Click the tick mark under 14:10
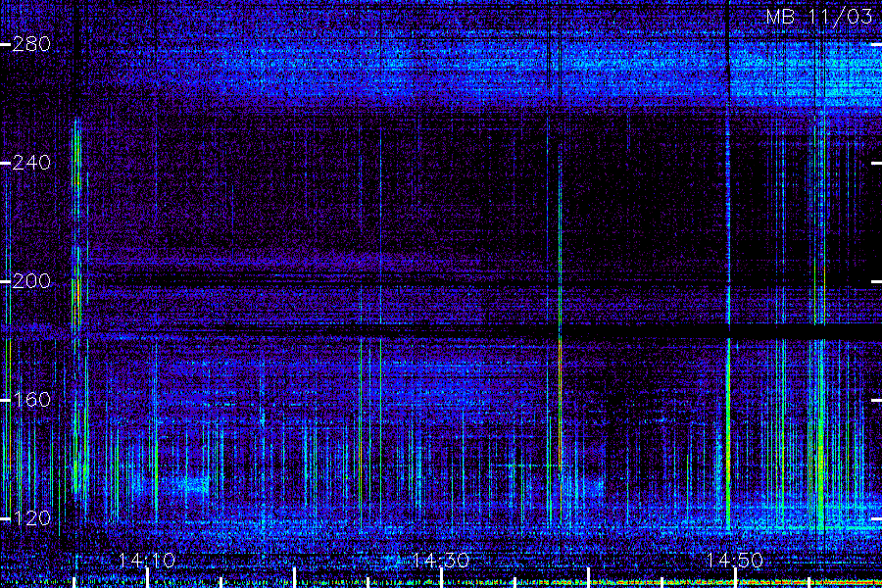The image size is (882, 588). click(148, 578)
